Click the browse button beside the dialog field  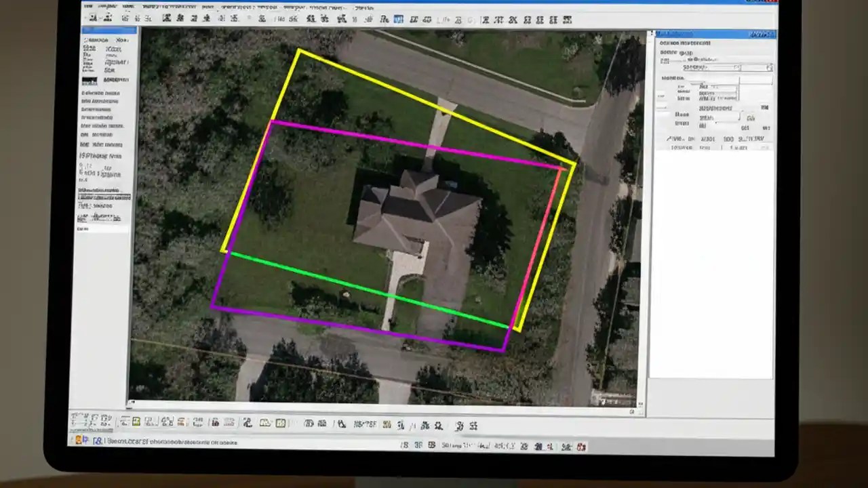point(770,68)
